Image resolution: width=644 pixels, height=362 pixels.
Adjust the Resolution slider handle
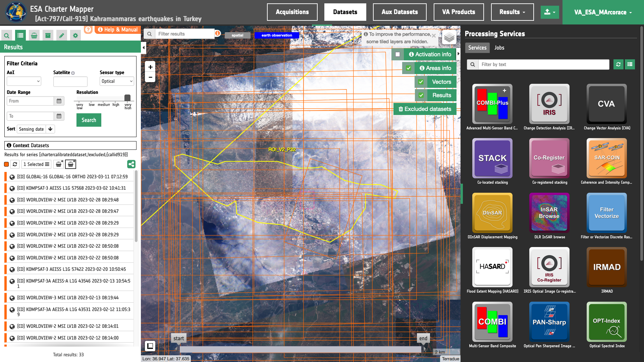tap(127, 98)
